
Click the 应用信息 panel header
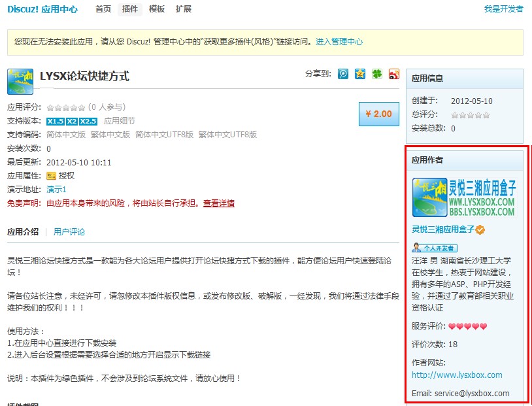465,78
